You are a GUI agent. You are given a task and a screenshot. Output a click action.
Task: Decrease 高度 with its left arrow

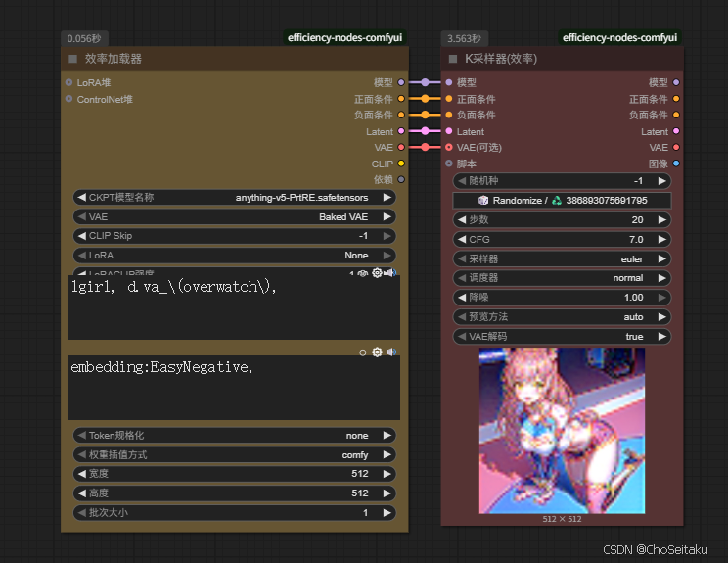(x=82, y=493)
